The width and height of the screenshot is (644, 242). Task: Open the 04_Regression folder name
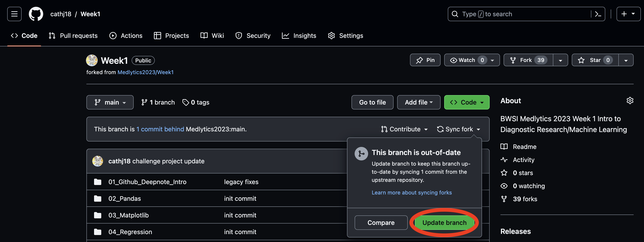pos(130,232)
